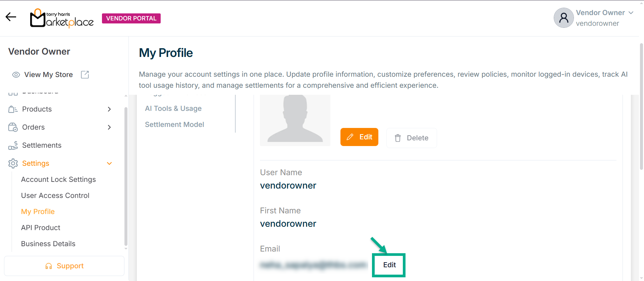Click the back arrow icon
This screenshot has height=281, width=644.
click(x=11, y=17)
